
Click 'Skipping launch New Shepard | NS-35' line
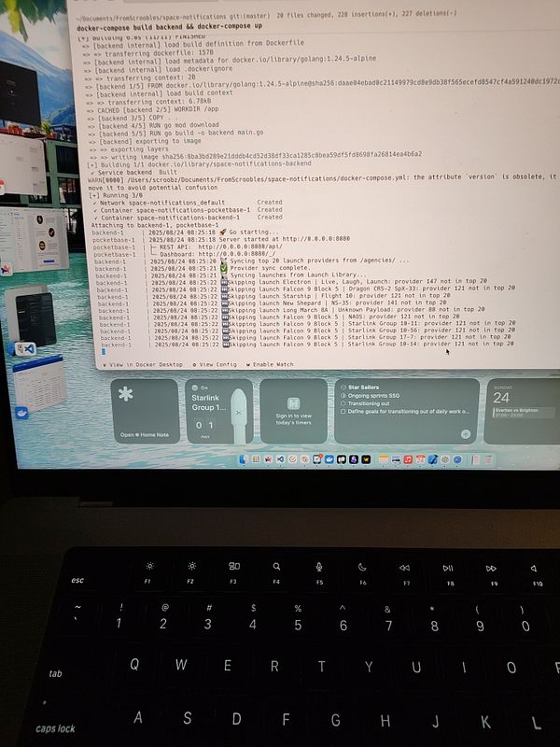(x=272, y=303)
